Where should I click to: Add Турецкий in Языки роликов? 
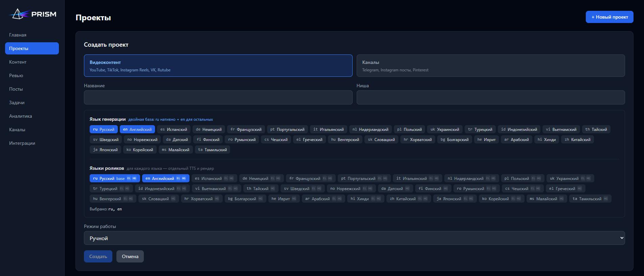point(111,188)
